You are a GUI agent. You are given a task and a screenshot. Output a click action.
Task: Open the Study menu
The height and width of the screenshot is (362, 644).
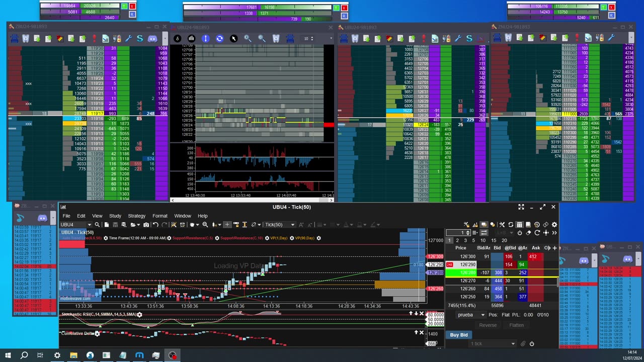(x=115, y=216)
